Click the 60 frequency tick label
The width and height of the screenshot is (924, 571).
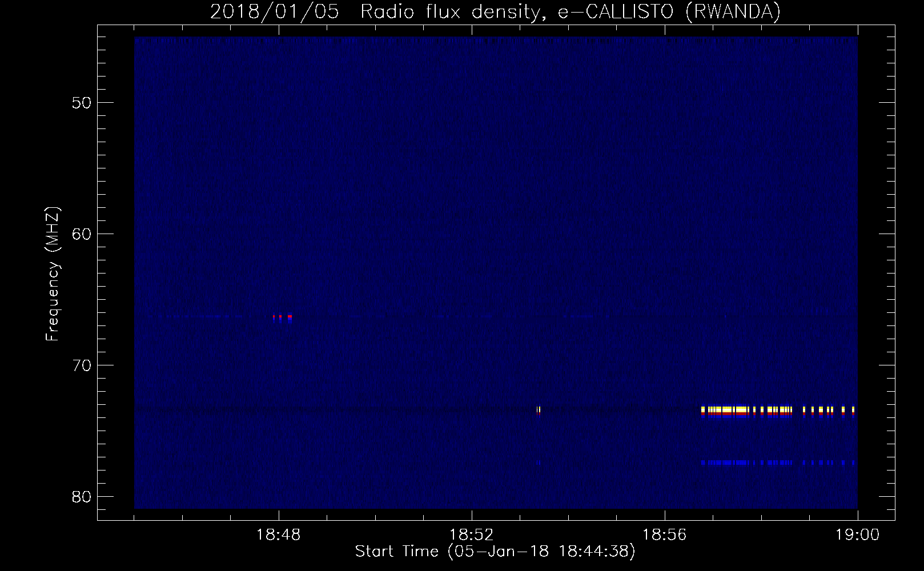point(80,234)
